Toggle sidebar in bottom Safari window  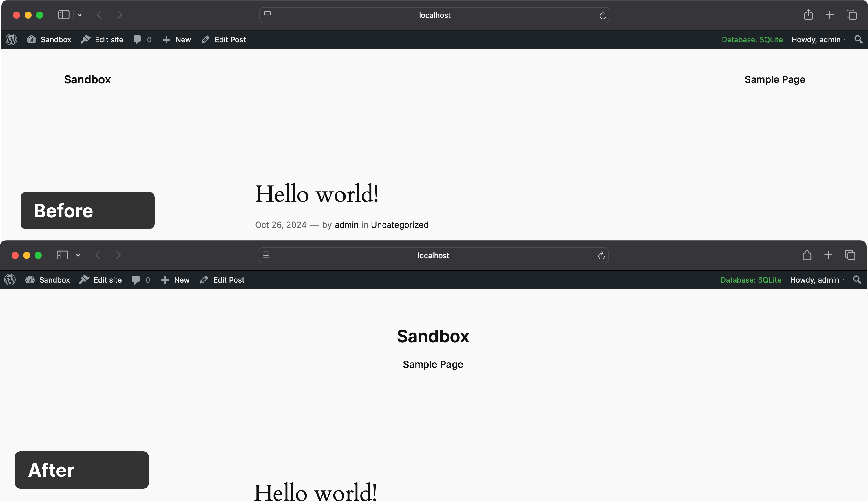coord(62,255)
